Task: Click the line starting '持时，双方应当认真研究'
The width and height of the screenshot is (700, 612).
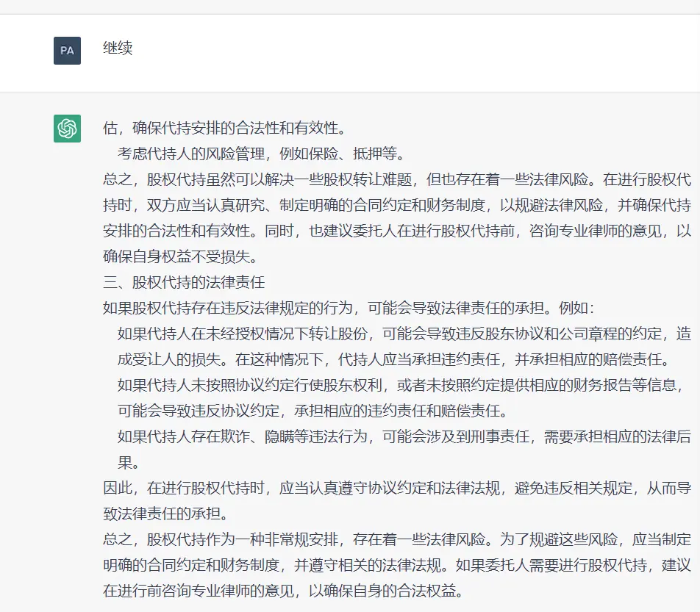Action: (397, 205)
